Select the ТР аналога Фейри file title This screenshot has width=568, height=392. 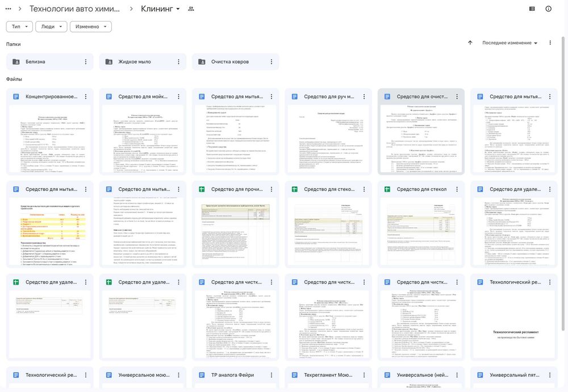(232, 375)
